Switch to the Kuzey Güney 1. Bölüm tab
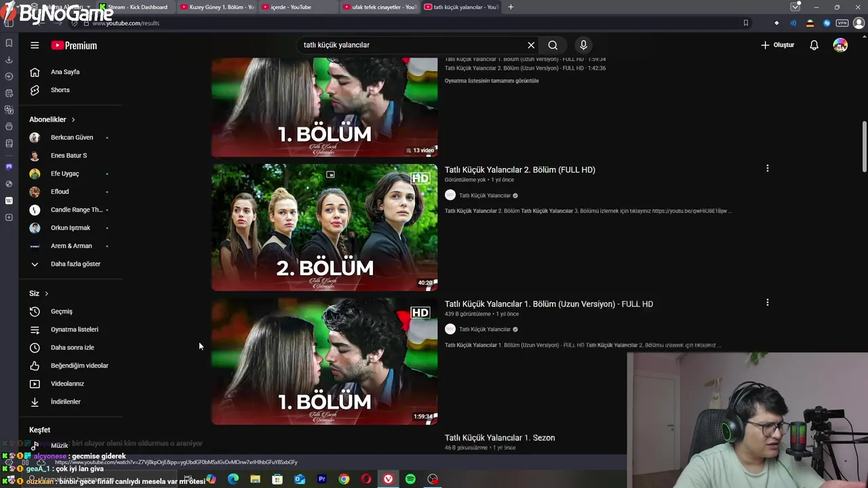Viewport: 868px width, 488px height. [x=217, y=7]
